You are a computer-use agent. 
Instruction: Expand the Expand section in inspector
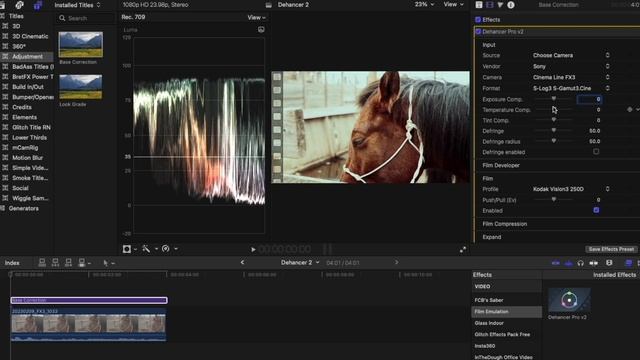click(492, 237)
